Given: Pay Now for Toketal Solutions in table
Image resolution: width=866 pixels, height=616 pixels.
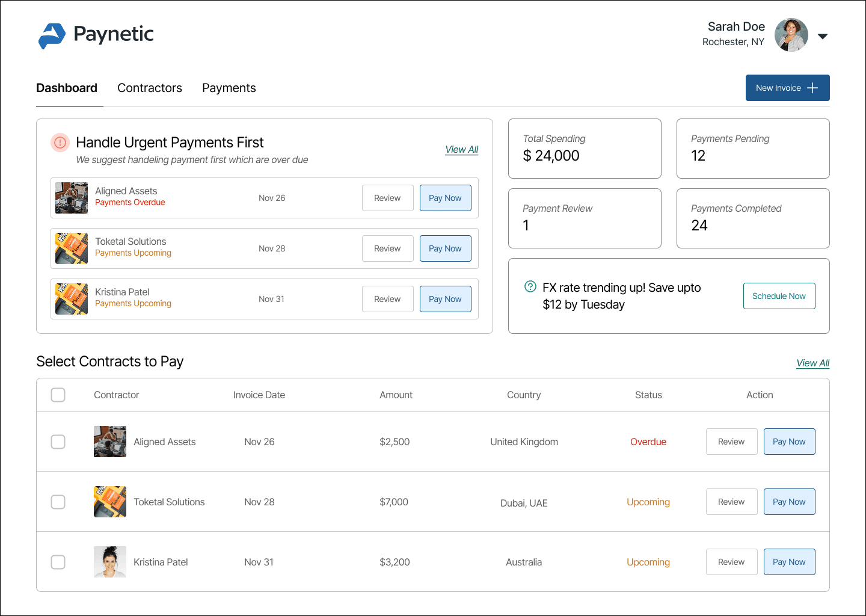Looking at the screenshot, I should point(789,502).
